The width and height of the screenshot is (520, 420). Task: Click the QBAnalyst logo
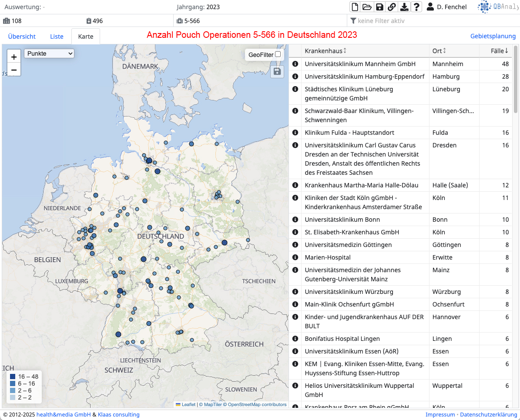[498, 7]
